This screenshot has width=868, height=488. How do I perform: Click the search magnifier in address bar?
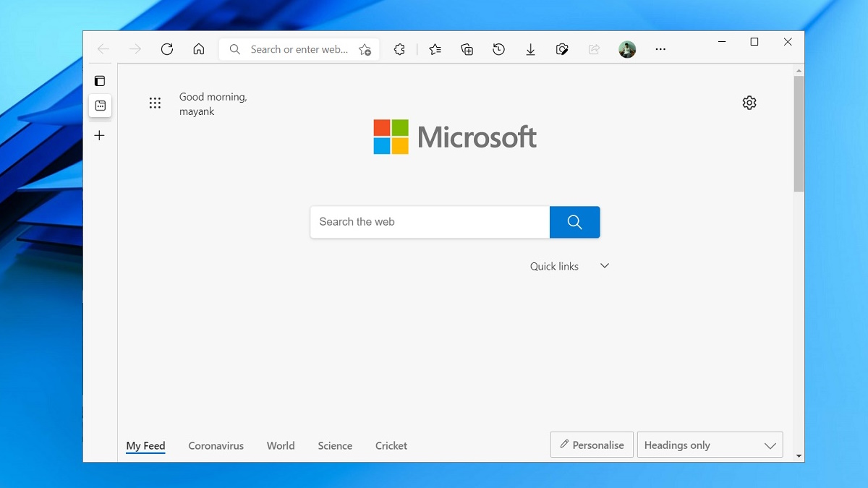pos(234,49)
